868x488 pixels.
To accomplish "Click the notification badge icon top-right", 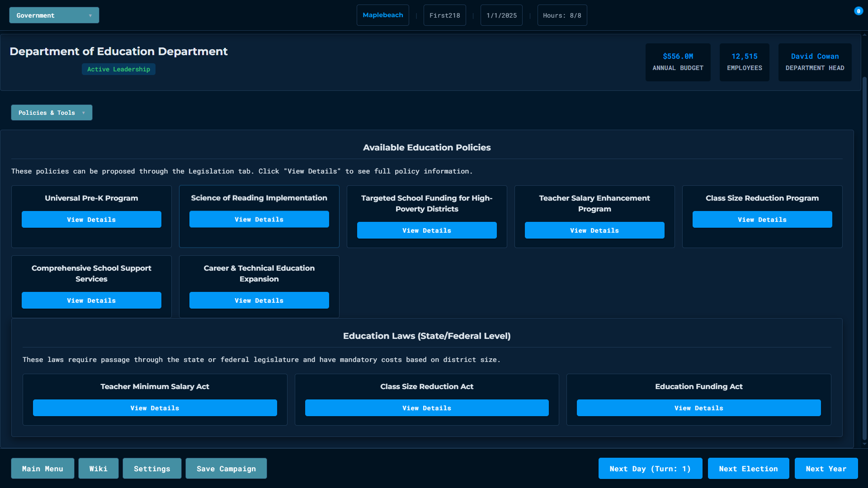I will (858, 11).
